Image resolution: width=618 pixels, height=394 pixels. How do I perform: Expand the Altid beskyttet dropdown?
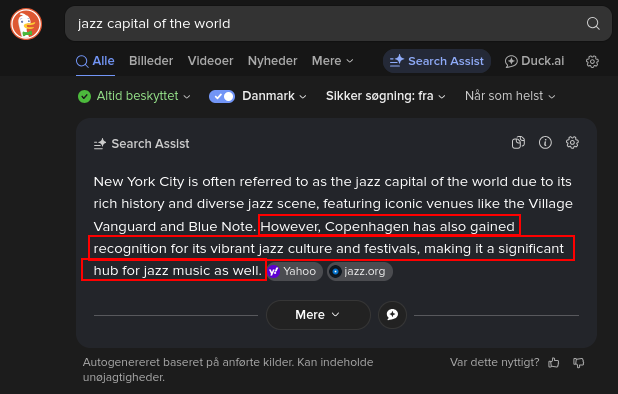[134, 96]
